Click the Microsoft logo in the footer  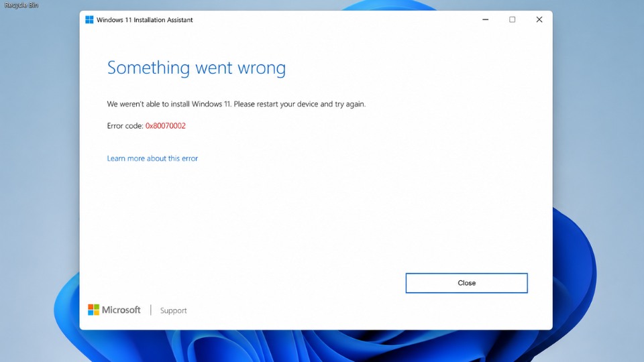tap(114, 310)
